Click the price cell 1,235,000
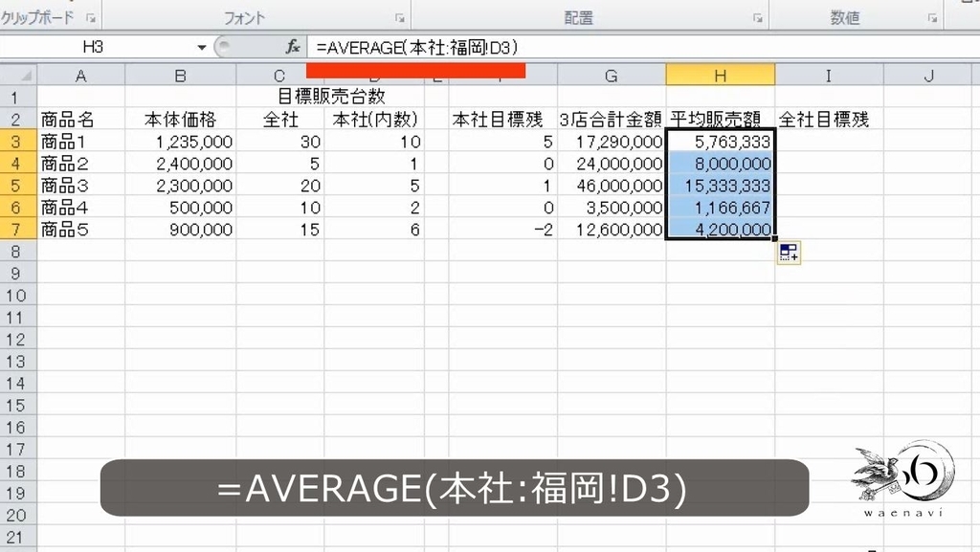 pos(181,142)
